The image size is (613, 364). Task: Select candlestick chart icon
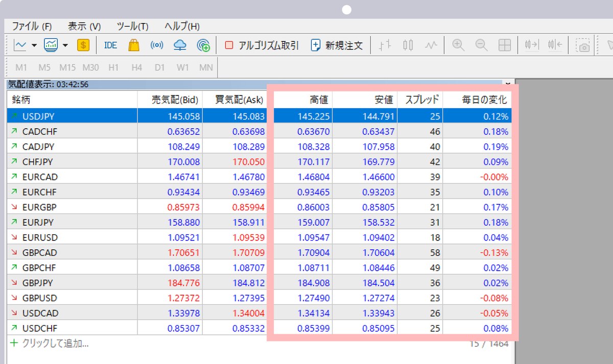point(408,45)
